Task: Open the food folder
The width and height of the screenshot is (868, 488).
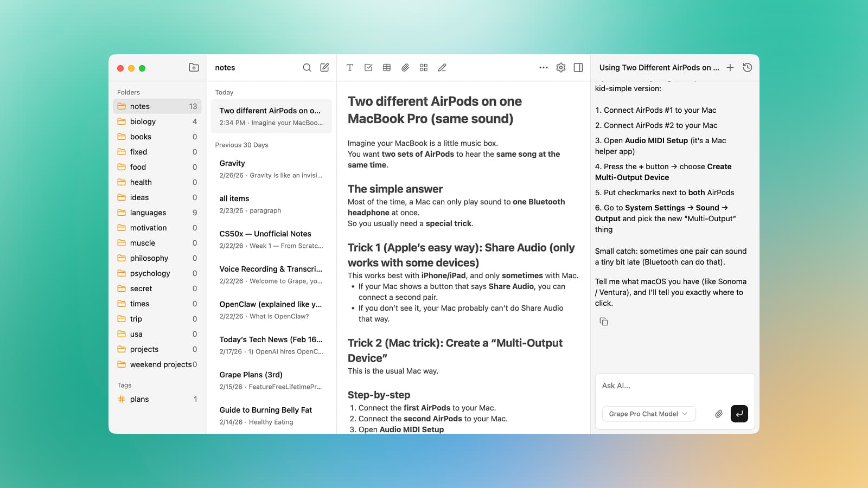Action: pos(157,167)
